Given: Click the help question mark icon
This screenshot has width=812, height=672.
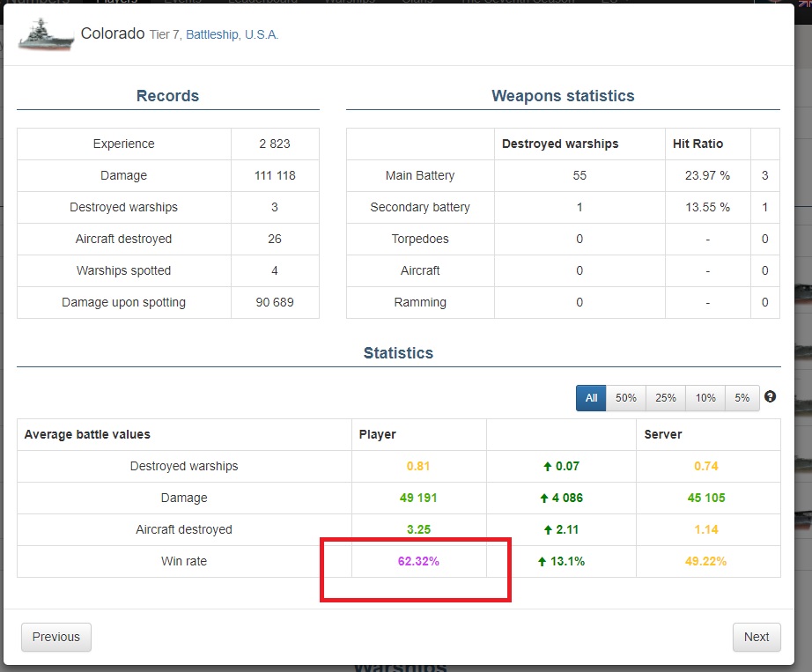Looking at the screenshot, I should [770, 396].
